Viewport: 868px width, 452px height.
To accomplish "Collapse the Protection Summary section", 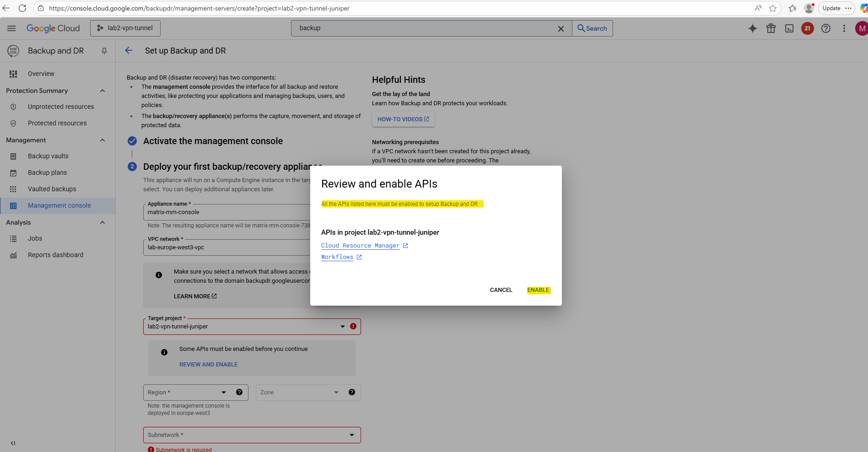I will coord(102,91).
